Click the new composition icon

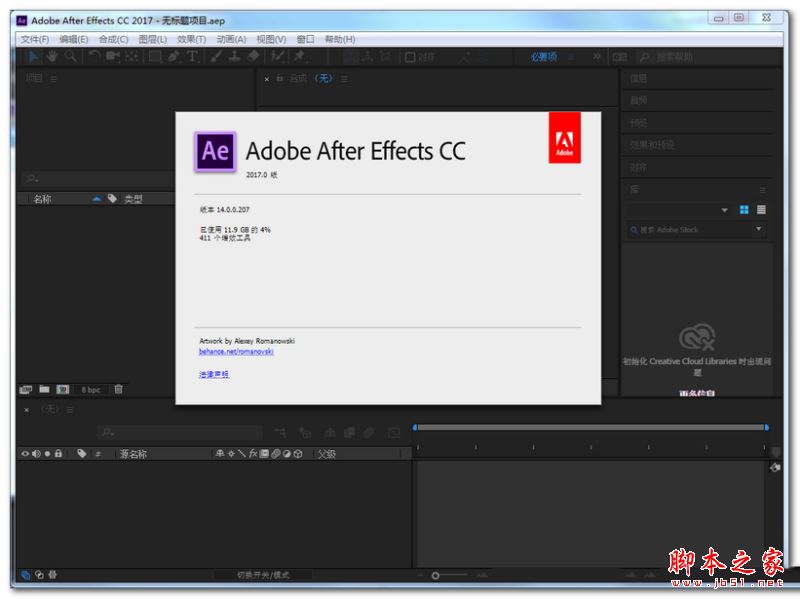pyautogui.click(x=63, y=390)
